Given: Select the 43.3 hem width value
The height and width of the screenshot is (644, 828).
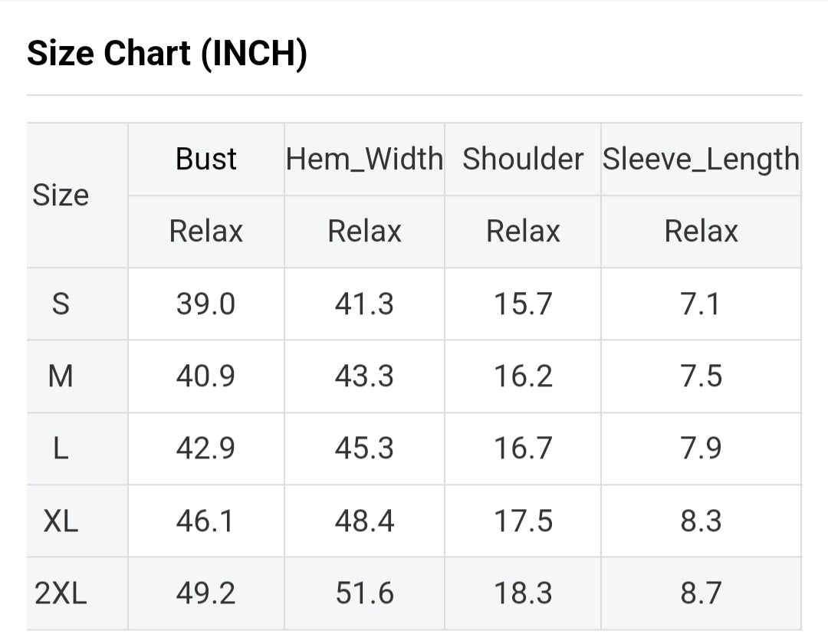Looking at the screenshot, I should 364,376.
